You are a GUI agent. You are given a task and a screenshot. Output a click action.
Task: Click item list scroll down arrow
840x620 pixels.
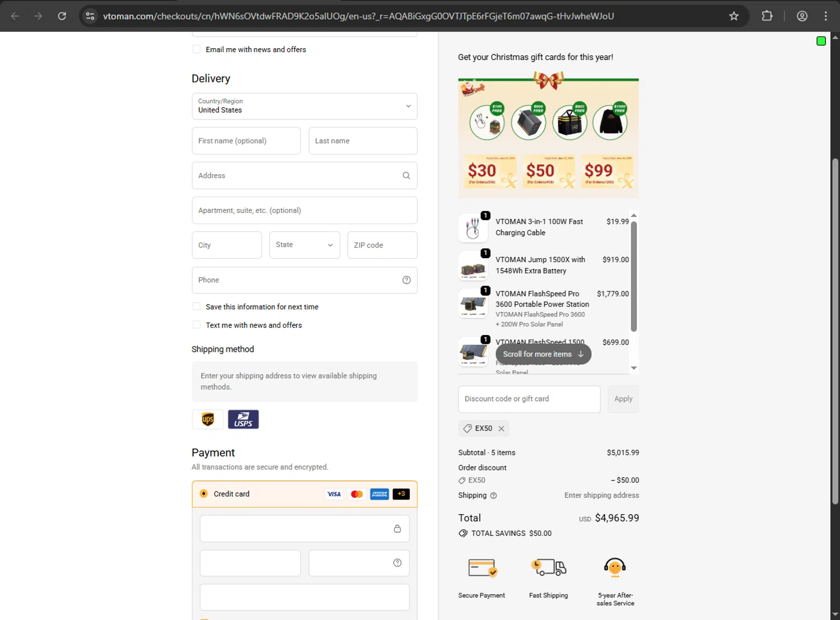(x=634, y=368)
